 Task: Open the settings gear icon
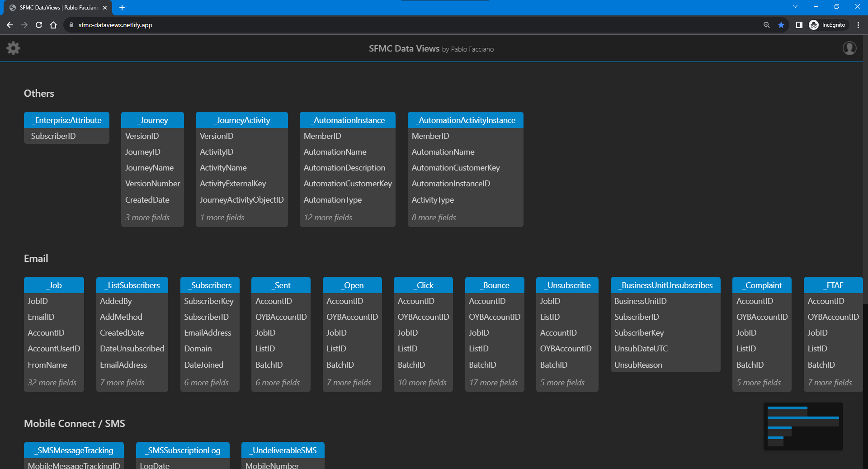pyautogui.click(x=14, y=48)
